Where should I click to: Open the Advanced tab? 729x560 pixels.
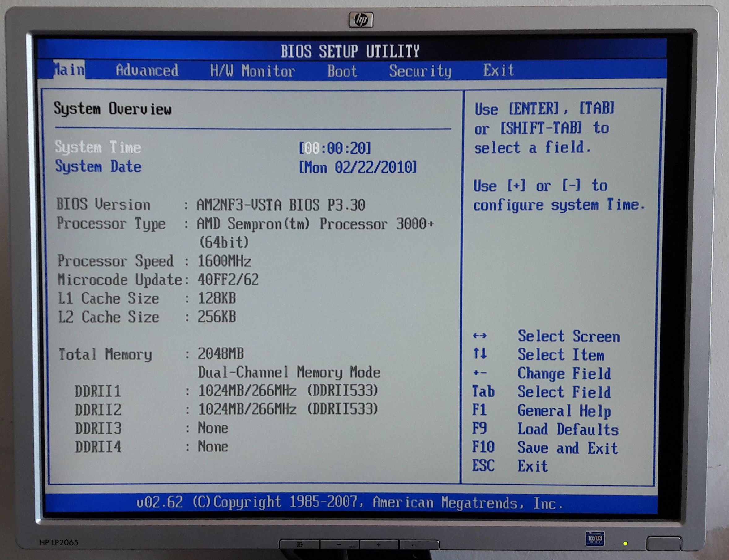coord(147,70)
